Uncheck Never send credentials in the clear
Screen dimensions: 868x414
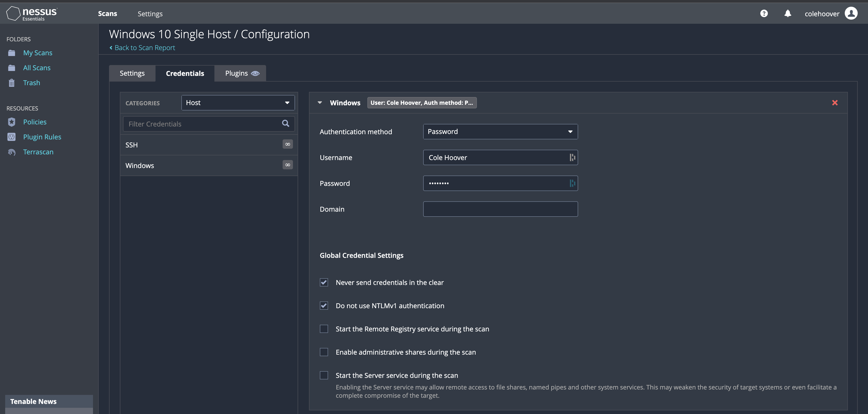[x=324, y=282]
